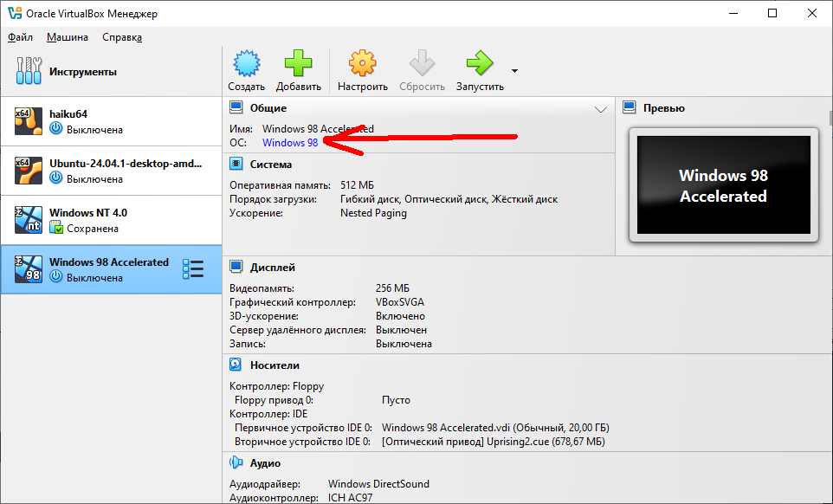Open the Система section header
This screenshot has width=833, height=504.
271,165
